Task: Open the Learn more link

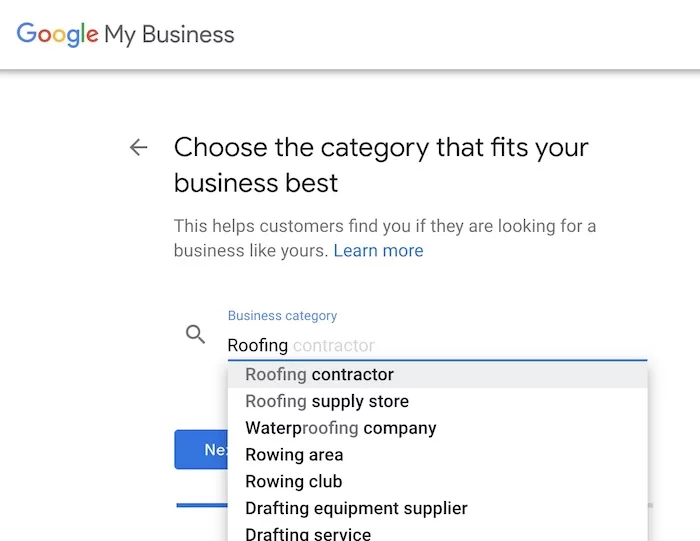Action: tap(378, 251)
